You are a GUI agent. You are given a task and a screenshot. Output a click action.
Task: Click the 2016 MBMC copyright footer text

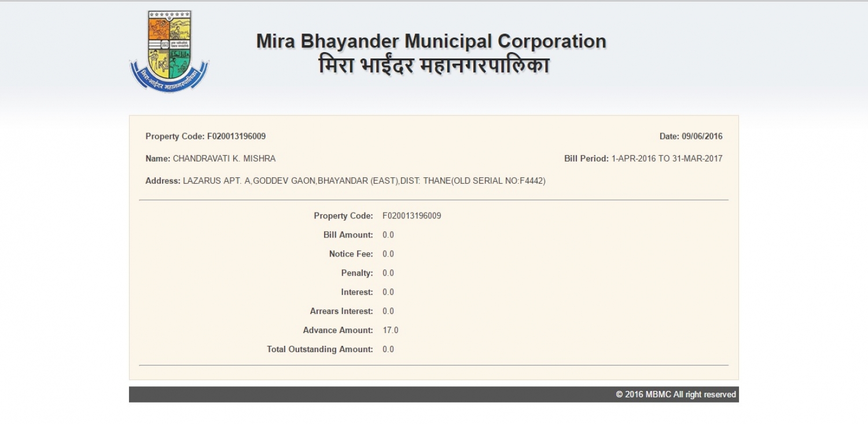pyautogui.click(x=675, y=394)
